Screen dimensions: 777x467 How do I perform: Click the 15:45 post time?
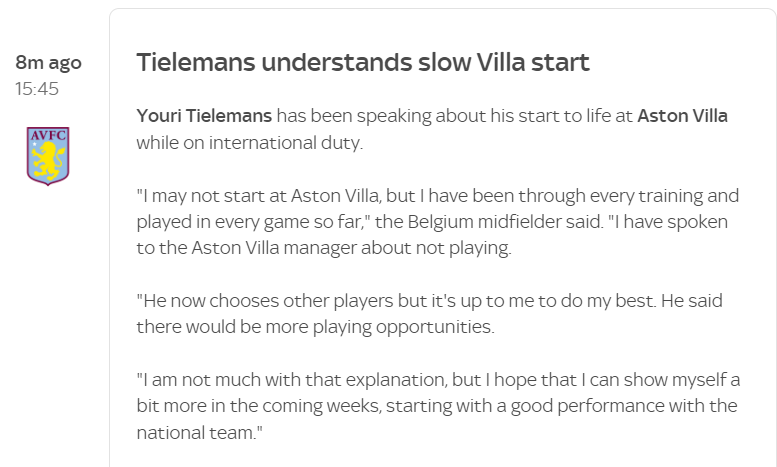(x=37, y=89)
